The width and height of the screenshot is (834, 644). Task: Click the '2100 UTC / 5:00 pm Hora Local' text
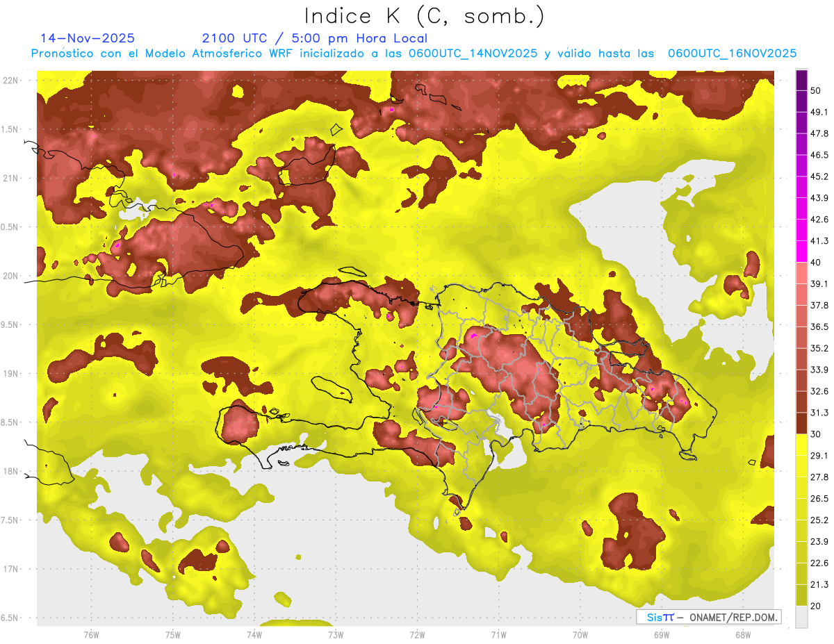tap(315, 38)
